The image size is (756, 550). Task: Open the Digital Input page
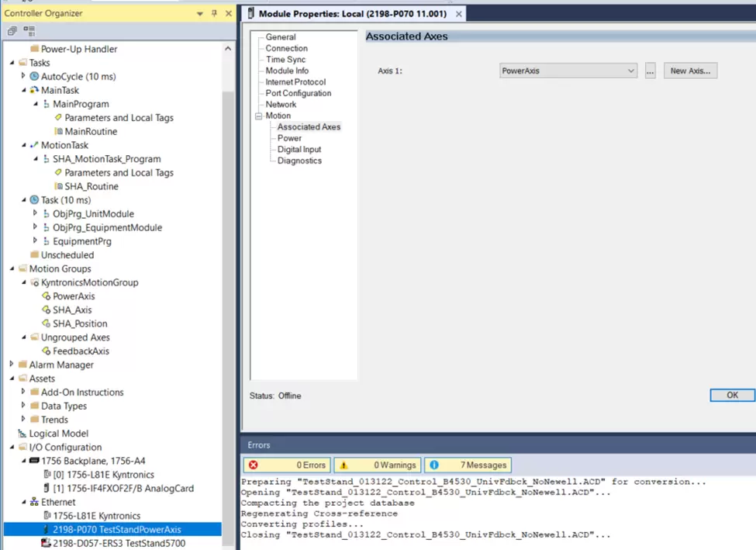tap(299, 150)
